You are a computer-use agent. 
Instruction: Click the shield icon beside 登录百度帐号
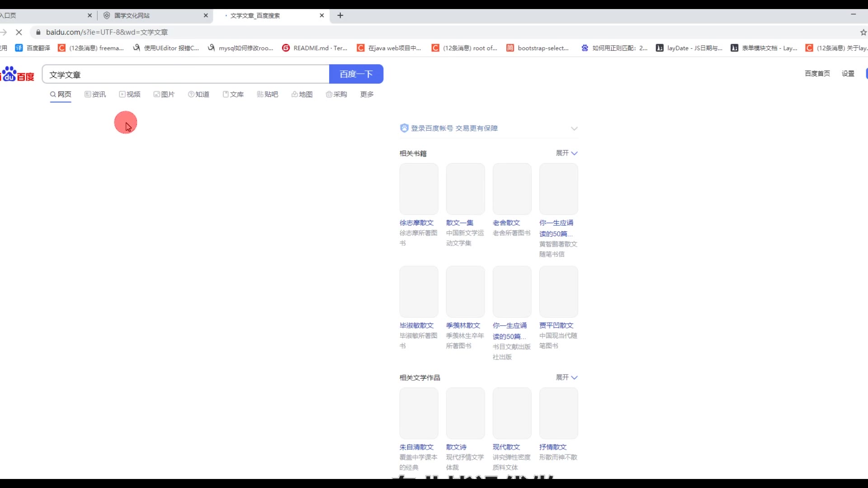point(404,128)
